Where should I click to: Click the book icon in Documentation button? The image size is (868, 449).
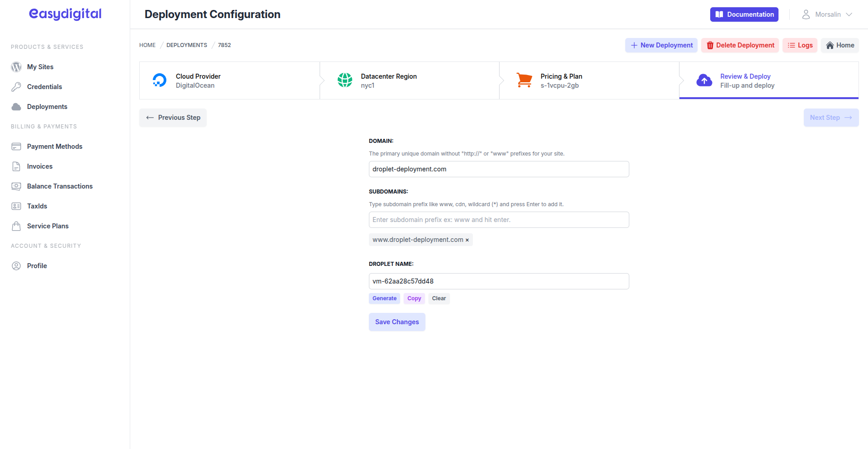(x=719, y=14)
